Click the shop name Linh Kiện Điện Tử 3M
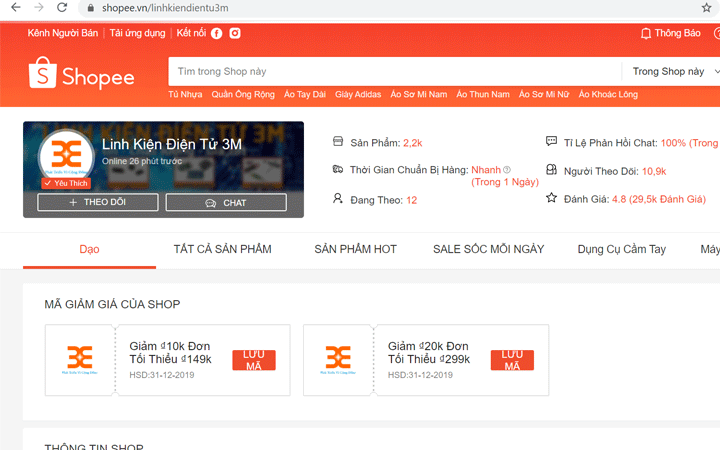Image resolution: width=720 pixels, height=450 pixels. tap(172, 144)
